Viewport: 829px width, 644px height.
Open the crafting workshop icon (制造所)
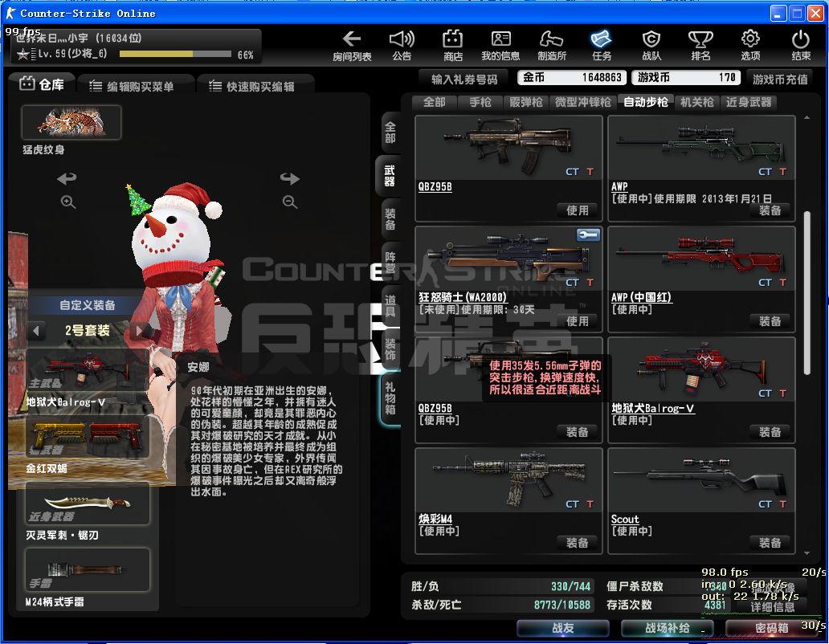pyautogui.click(x=551, y=46)
